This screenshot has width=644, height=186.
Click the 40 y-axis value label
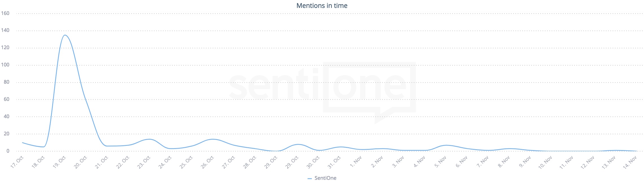(x=6, y=116)
